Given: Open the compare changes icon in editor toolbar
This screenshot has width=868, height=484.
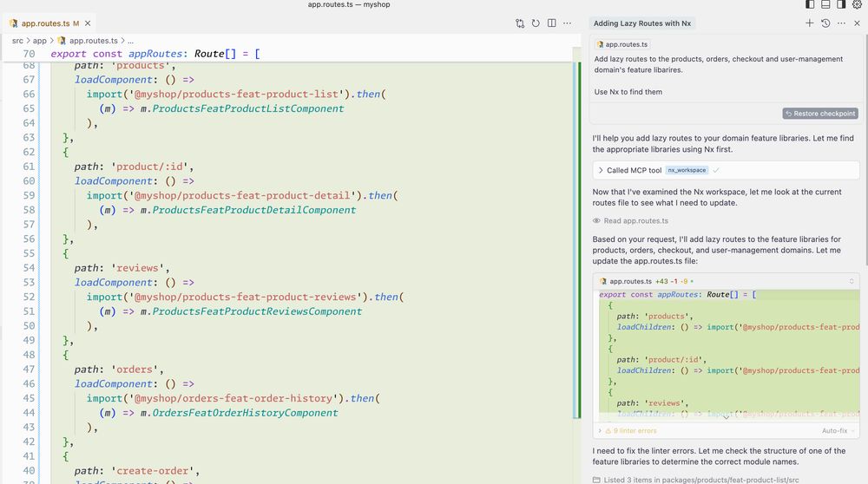Looking at the screenshot, I should click(x=520, y=23).
